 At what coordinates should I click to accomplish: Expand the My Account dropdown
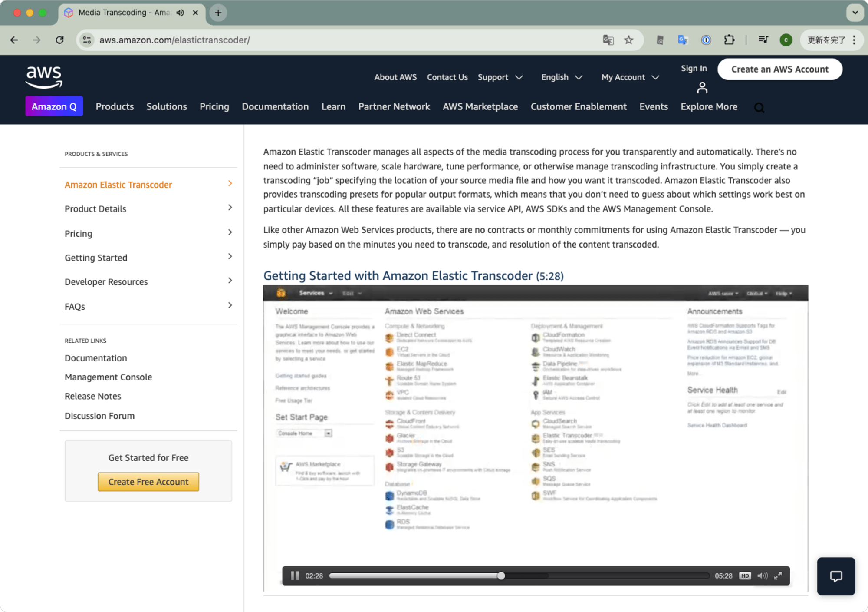(x=630, y=77)
